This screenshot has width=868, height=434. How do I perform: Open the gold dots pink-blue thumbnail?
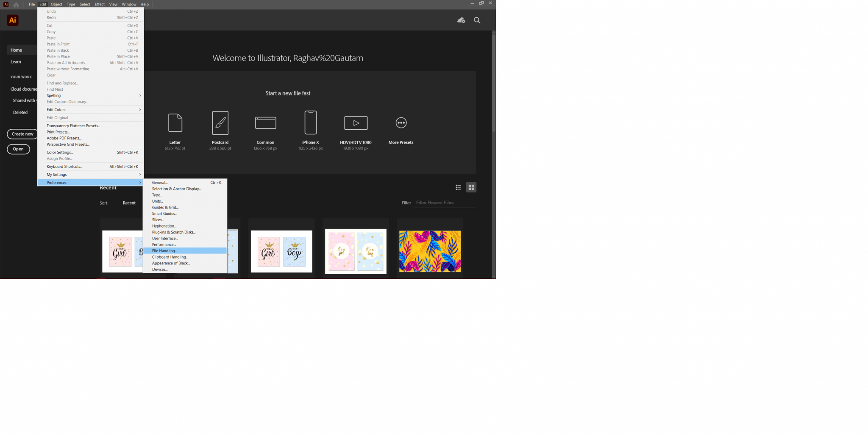(356, 251)
